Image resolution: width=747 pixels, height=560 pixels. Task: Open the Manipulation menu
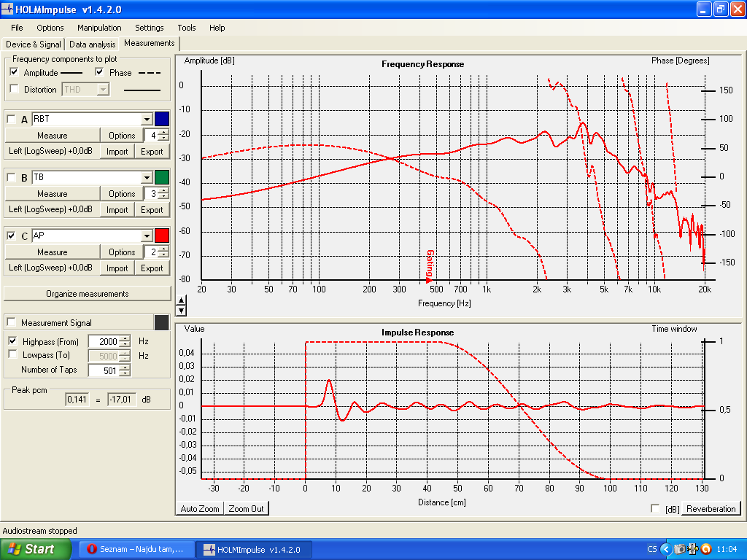[x=99, y=28]
